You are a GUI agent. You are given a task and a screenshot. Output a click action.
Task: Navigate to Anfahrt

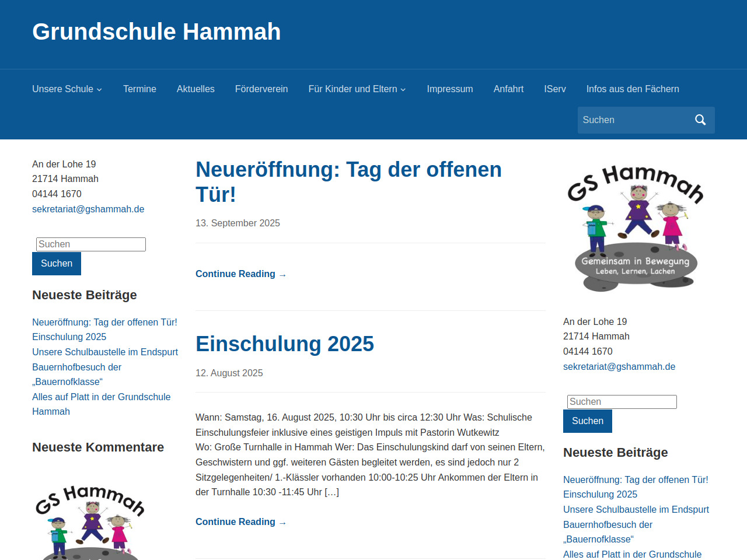tap(508, 89)
